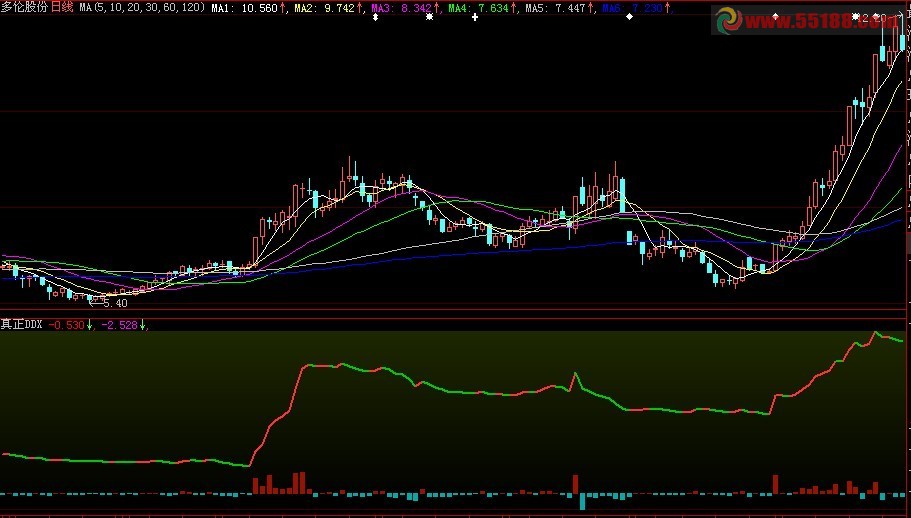Screen dimensions: 911x518
Task: Click the green down arrow after -0.530
Action: coord(90,324)
